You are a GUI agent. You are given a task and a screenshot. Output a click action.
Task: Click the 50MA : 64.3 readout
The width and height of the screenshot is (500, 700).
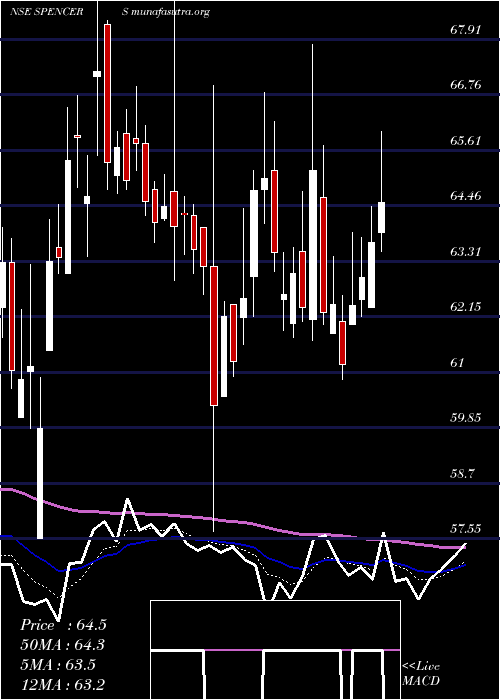[63, 645]
